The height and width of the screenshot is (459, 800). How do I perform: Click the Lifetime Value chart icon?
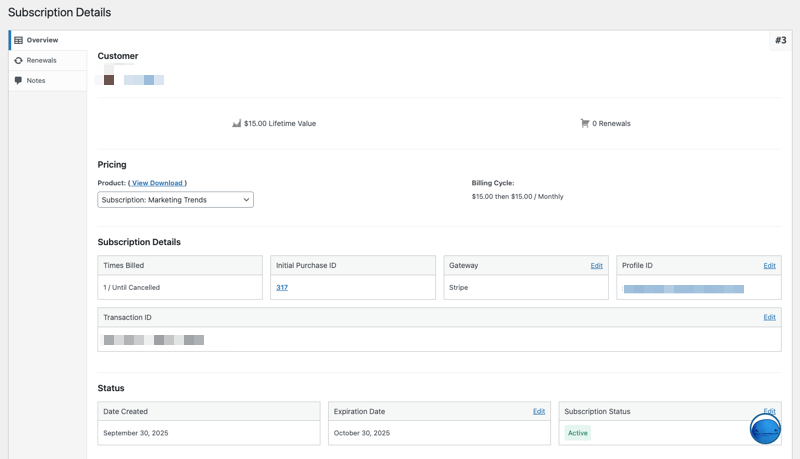pyautogui.click(x=237, y=124)
